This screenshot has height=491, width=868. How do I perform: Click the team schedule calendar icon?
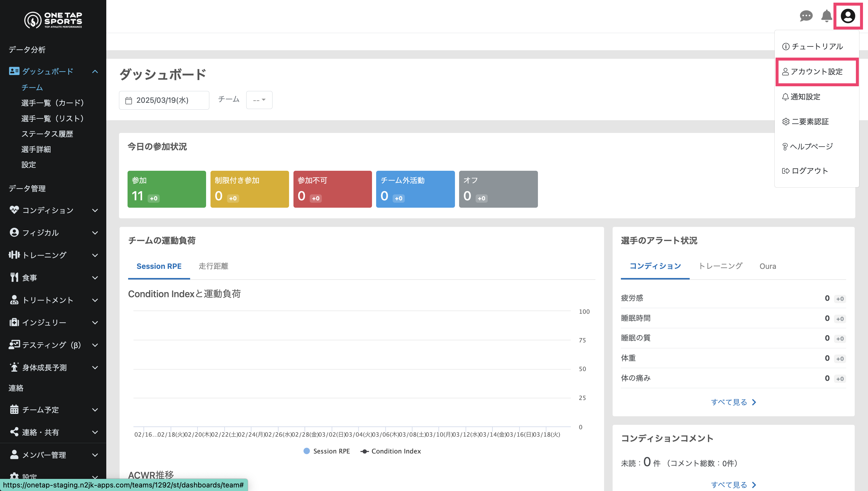click(x=14, y=409)
